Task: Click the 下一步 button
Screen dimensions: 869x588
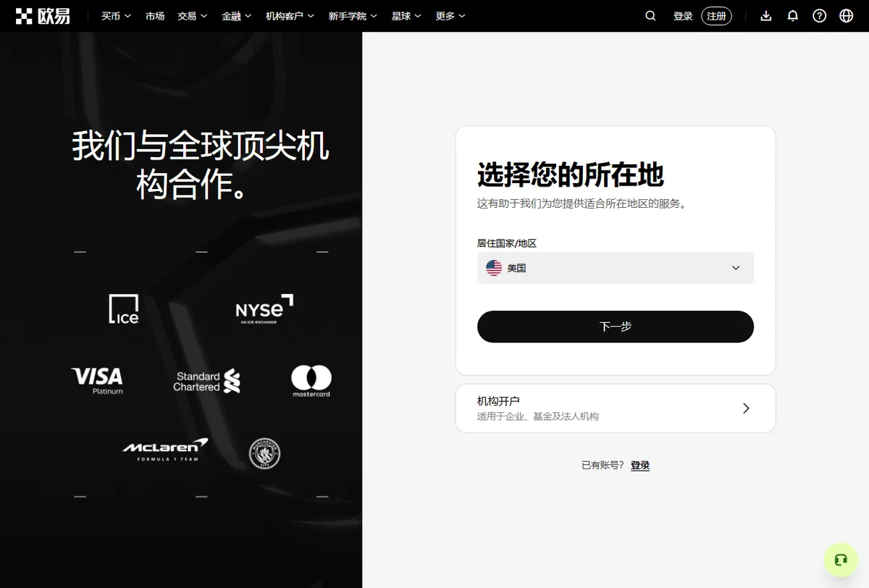Action: tap(616, 327)
